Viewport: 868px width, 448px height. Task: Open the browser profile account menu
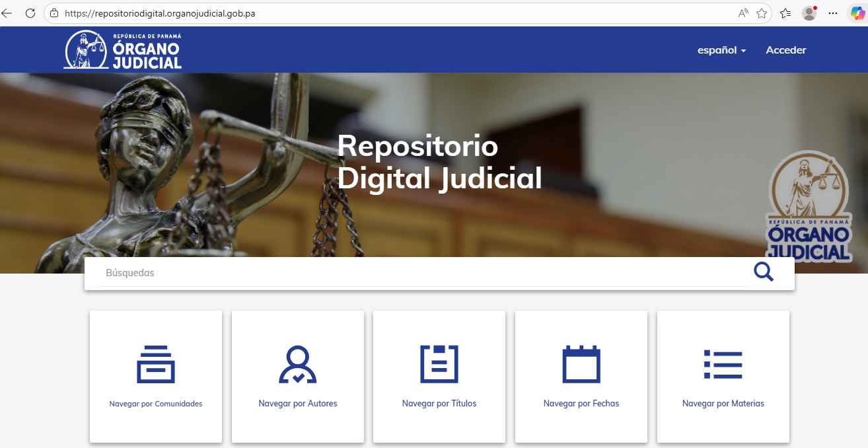coord(809,13)
